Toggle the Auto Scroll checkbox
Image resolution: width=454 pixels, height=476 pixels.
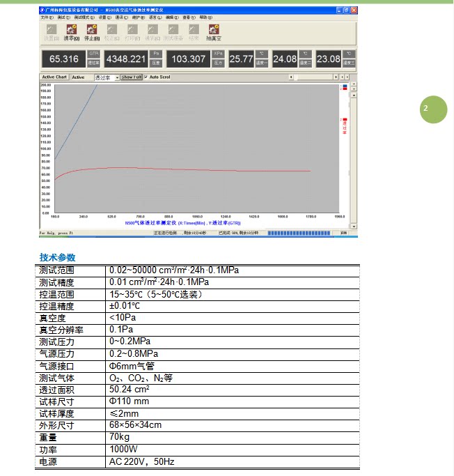(x=146, y=77)
